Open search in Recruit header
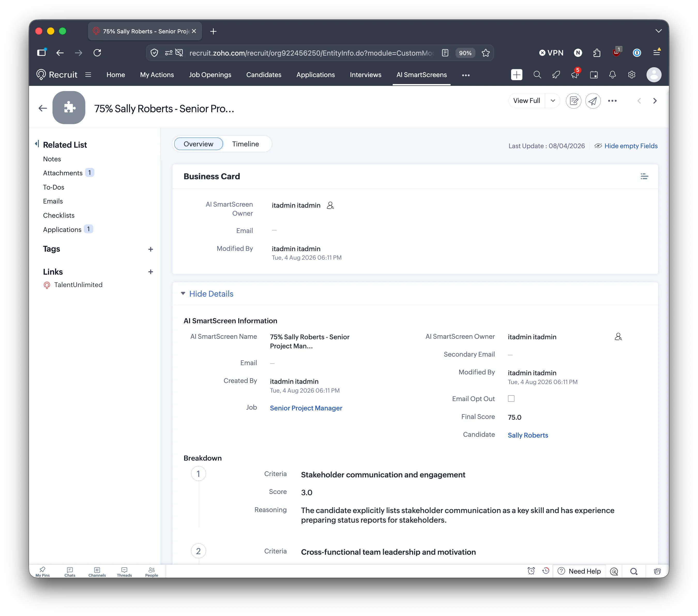 [x=537, y=74]
